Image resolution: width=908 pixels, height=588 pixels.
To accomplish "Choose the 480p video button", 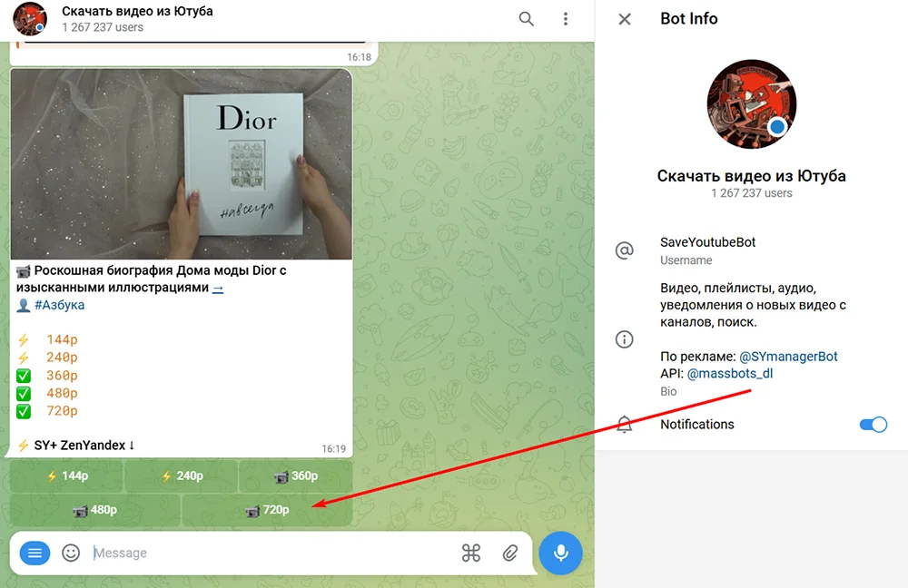I will pyautogui.click(x=95, y=510).
